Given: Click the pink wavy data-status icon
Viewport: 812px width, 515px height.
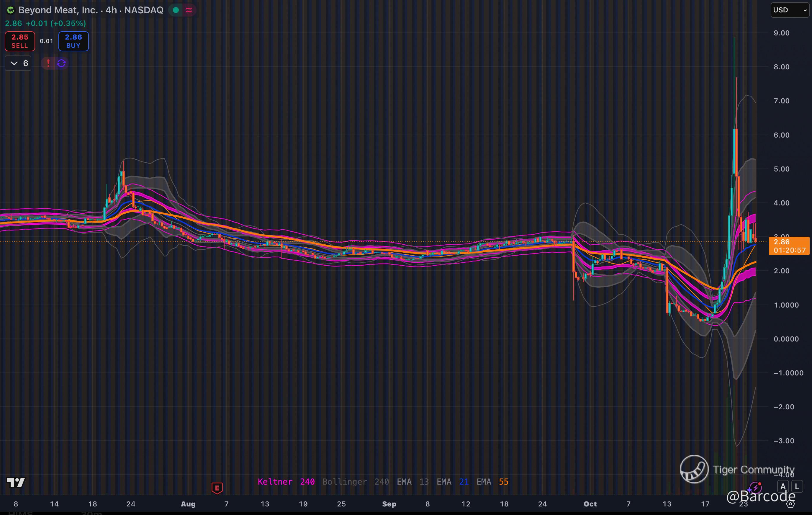Looking at the screenshot, I should tap(189, 10).
